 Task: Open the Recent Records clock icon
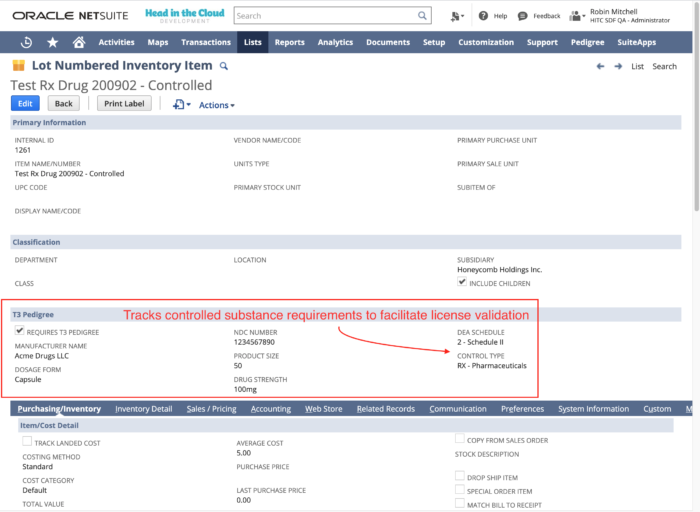tap(26, 42)
